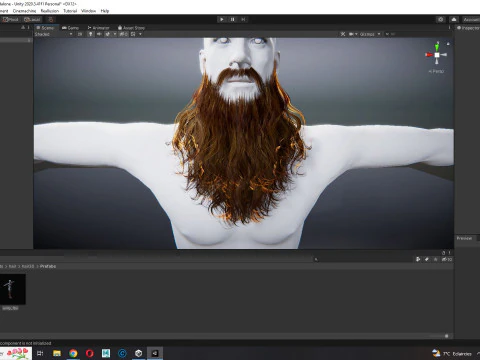Image resolution: width=480 pixels, height=360 pixels.
Task: Expand the Gizmos dropdown
Action: pyautogui.click(x=379, y=34)
